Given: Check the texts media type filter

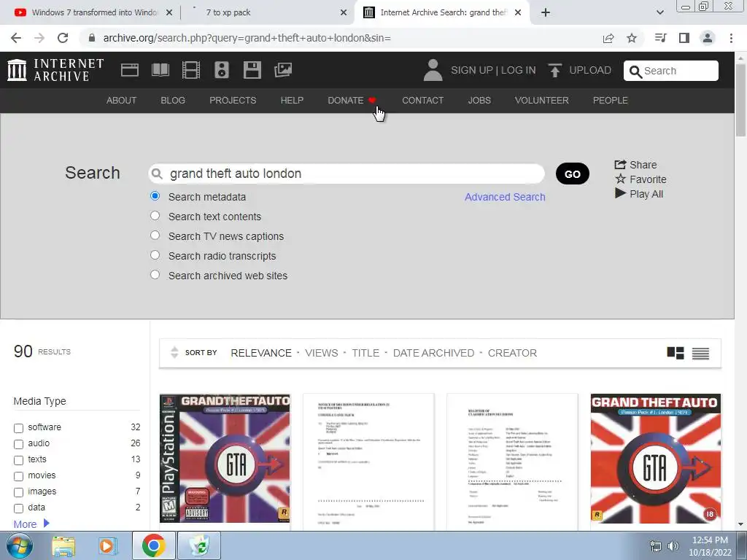Looking at the screenshot, I should pyautogui.click(x=18, y=461).
